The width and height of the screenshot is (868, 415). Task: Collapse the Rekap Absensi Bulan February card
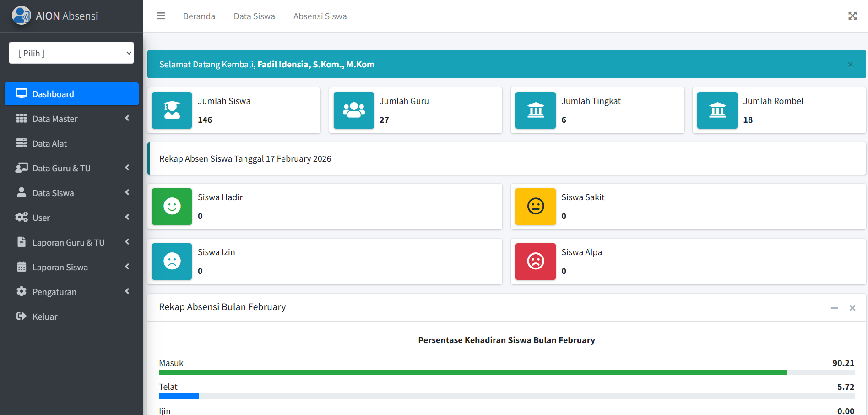point(834,308)
